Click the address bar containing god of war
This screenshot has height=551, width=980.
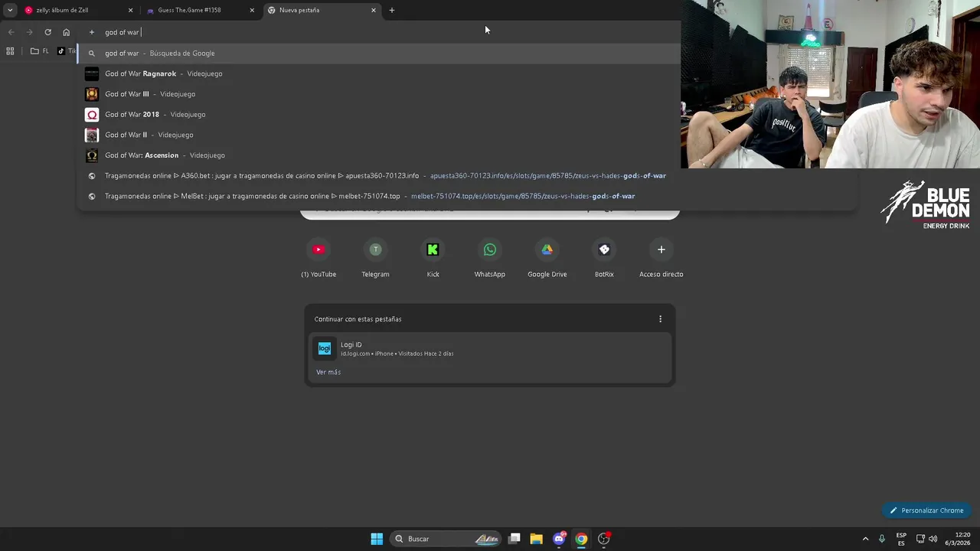379,32
